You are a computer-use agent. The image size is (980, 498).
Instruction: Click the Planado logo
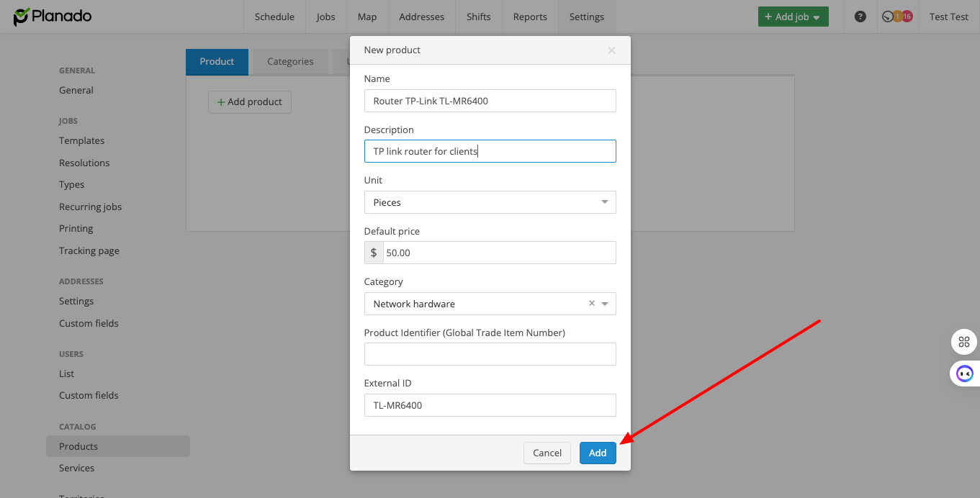tap(53, 16)
